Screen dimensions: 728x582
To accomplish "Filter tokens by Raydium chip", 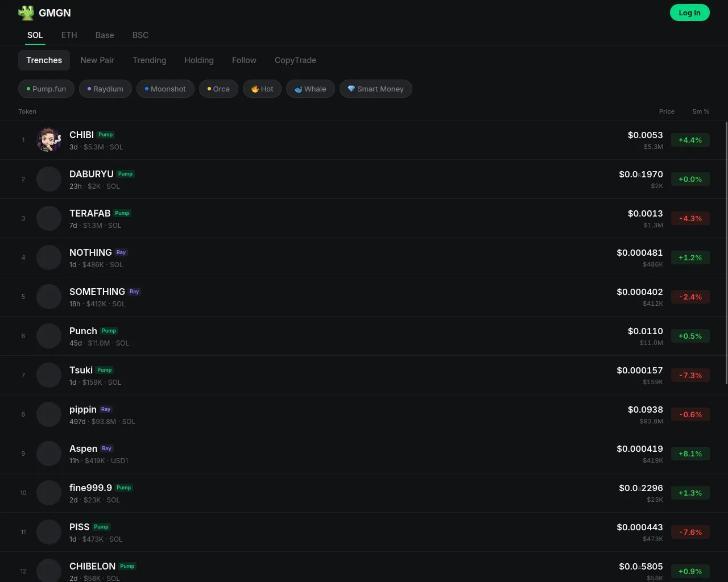I will 105,89.
